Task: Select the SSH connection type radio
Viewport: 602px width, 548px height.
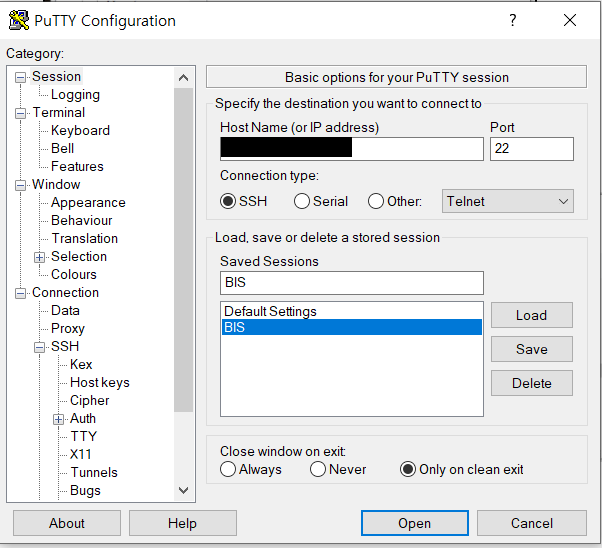Action: 228,201
